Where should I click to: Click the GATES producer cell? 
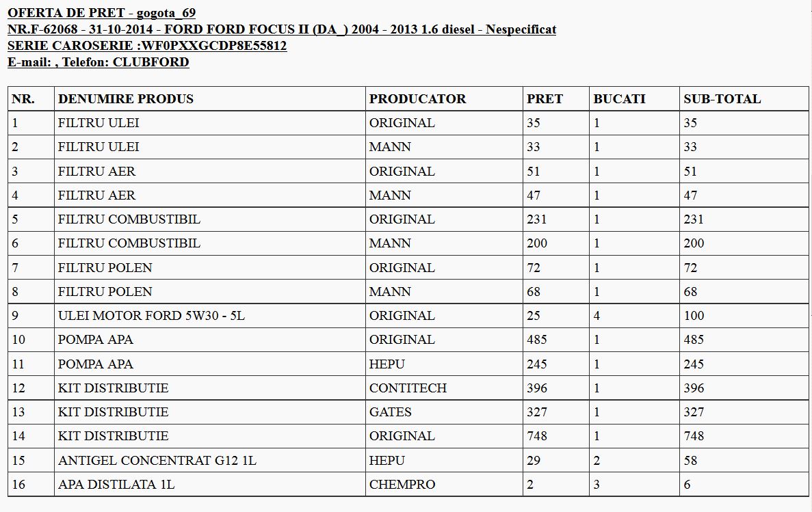pyautogui.click(x=391, y=412)
